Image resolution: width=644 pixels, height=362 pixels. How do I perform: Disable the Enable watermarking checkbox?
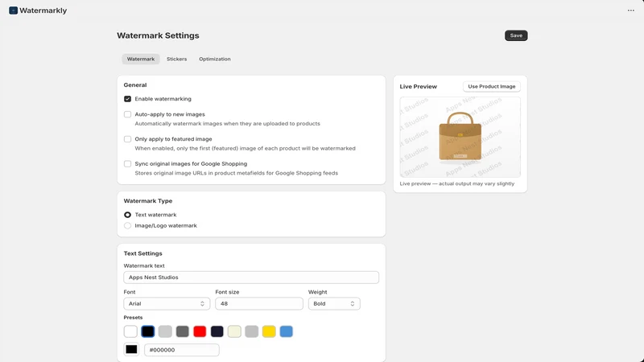pos(127,99)
